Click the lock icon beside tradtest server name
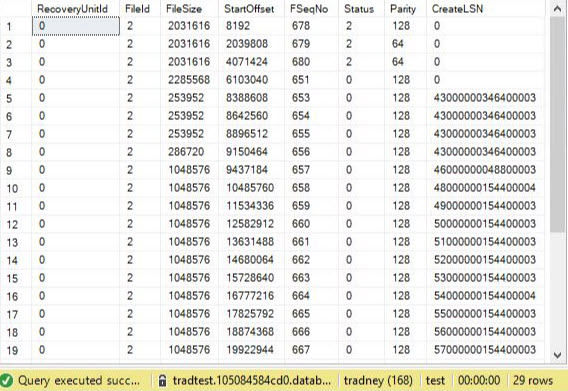This screenshot has height=391, width=568. click(163, 380)
